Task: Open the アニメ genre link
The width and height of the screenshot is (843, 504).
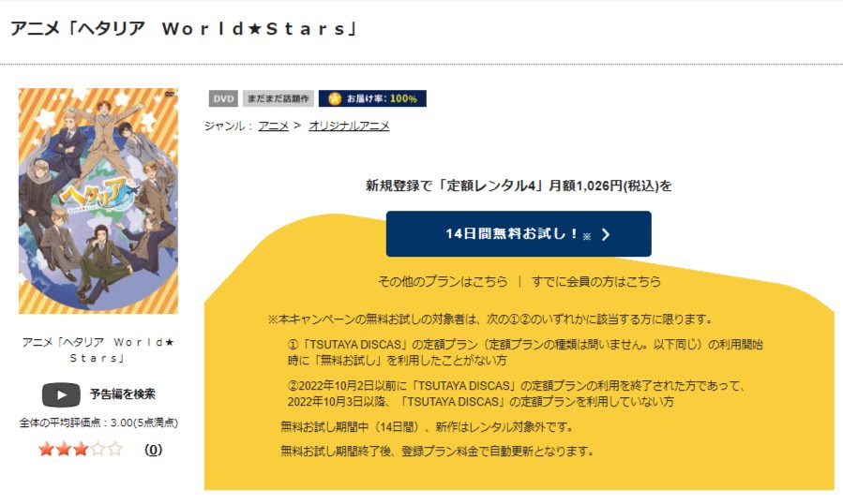Action: (273, 126)
